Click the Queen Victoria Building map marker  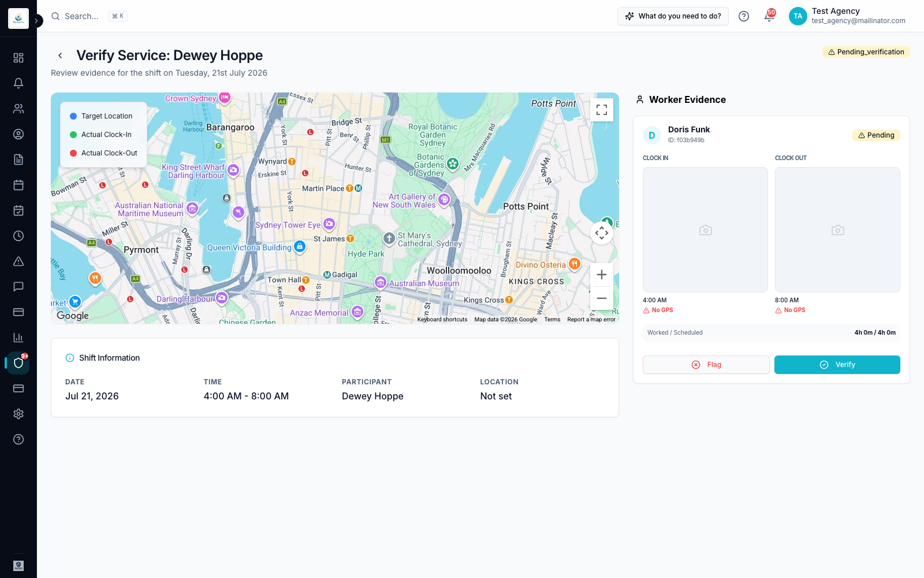tap(300, 247)
